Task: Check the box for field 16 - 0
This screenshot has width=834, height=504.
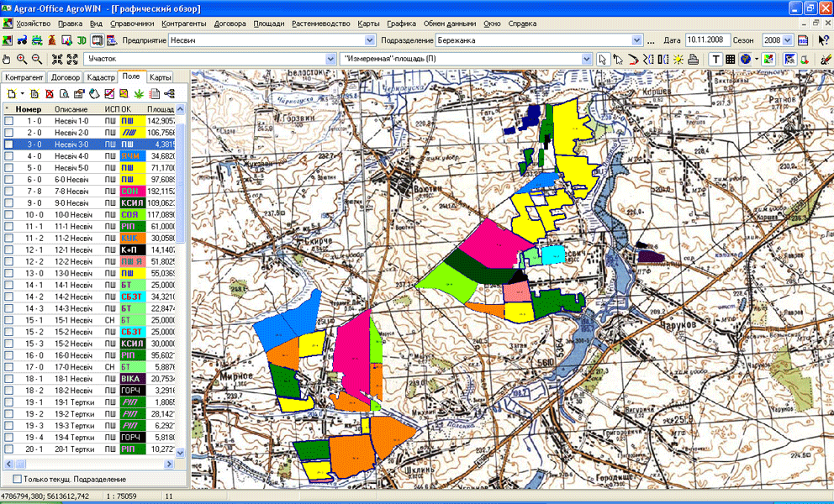Action: pos(8,354)
